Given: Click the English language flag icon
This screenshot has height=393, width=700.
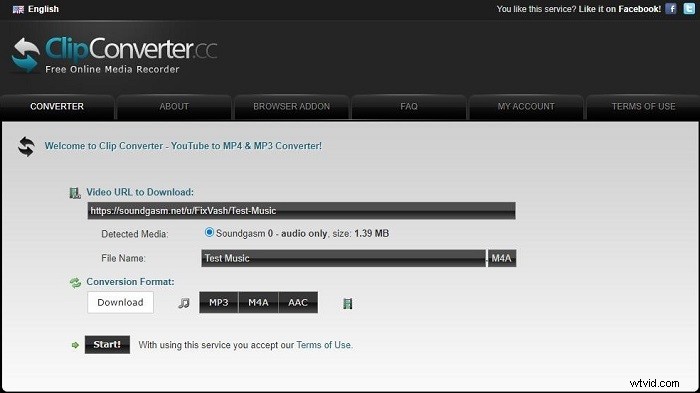Looking at the screenshot, I should pyautogui.click(x=18, y=9).
